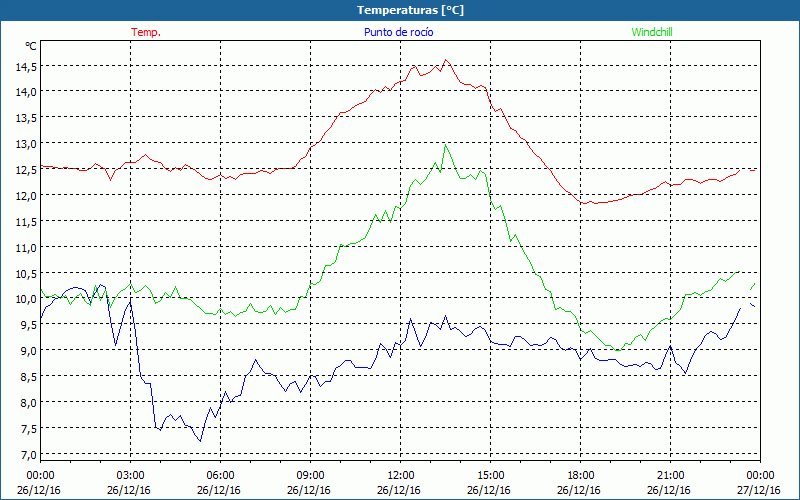
Task: Click the 7,0 y-axis value
Action: pos(28,455)
